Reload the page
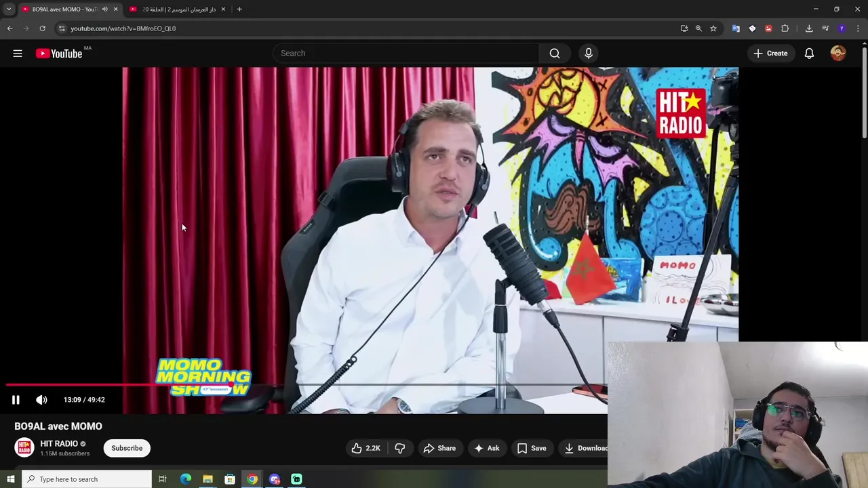 pyautogui.click(x=42, y=28)
